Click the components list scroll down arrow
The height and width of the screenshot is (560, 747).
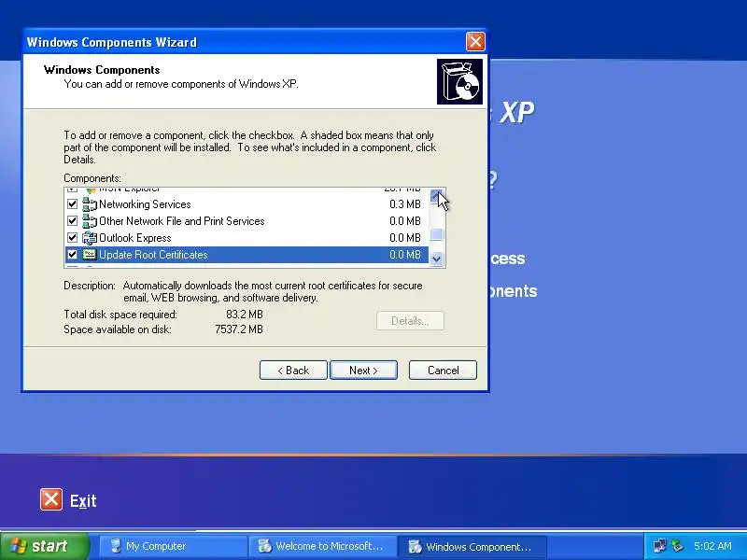(x=436, y=259)
